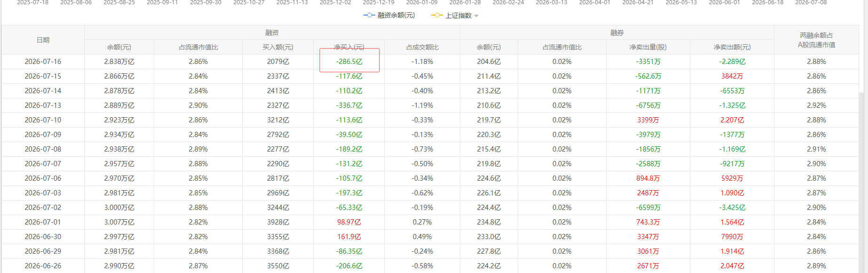Image resolution: width=868 pixels, height=273 pixels.
Task: Click 余额(元) header under 融资
Action: pos(119,47)
